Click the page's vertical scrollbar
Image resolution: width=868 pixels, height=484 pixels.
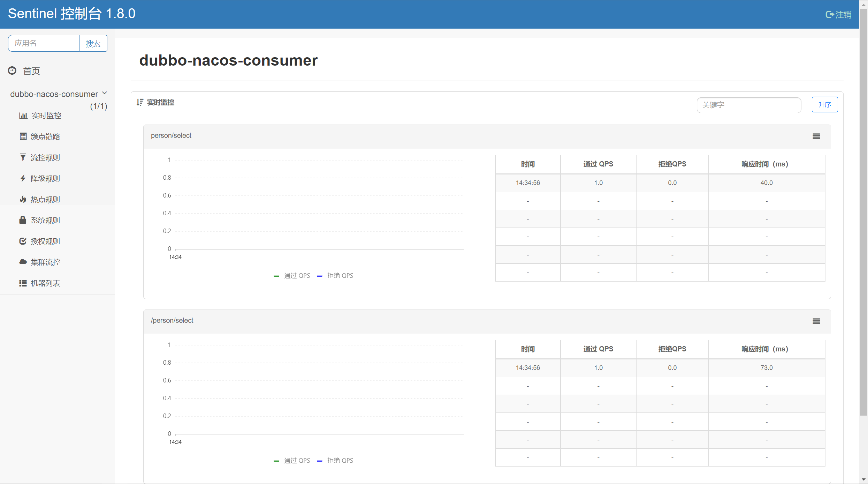863,213
